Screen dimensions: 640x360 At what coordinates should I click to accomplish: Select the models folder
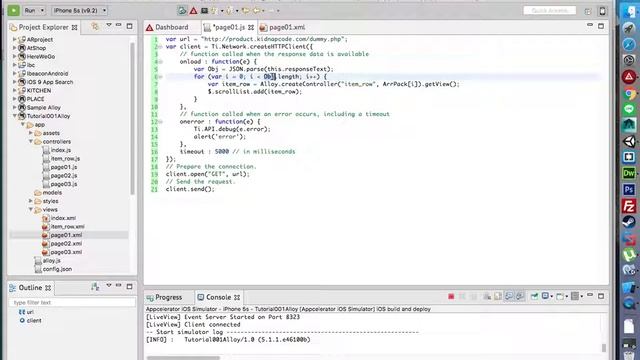[x=52, y=192]
